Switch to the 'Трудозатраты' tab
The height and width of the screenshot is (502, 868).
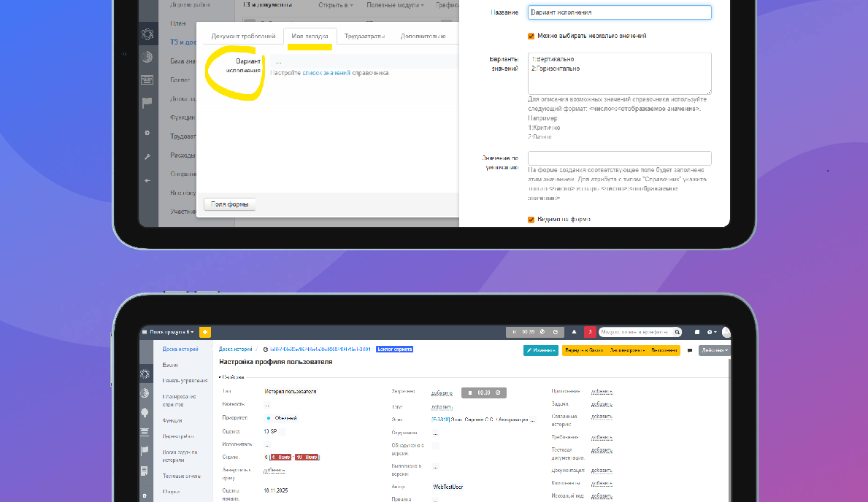point(364,36)
